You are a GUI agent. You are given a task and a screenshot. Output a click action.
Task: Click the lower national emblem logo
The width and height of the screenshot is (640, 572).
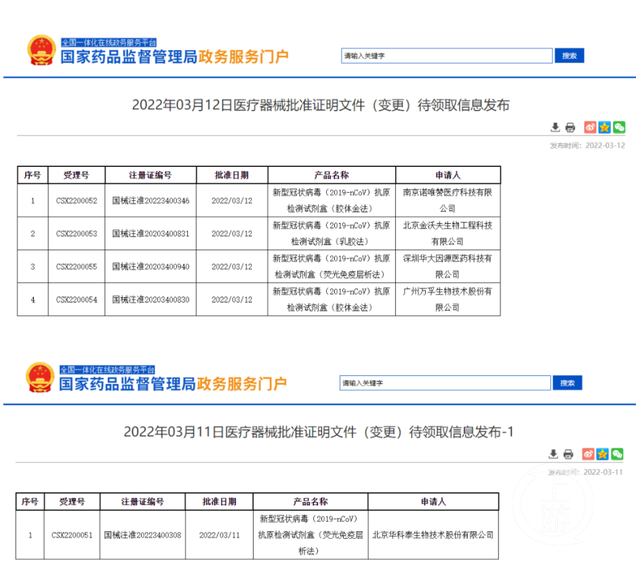(41, 379)
